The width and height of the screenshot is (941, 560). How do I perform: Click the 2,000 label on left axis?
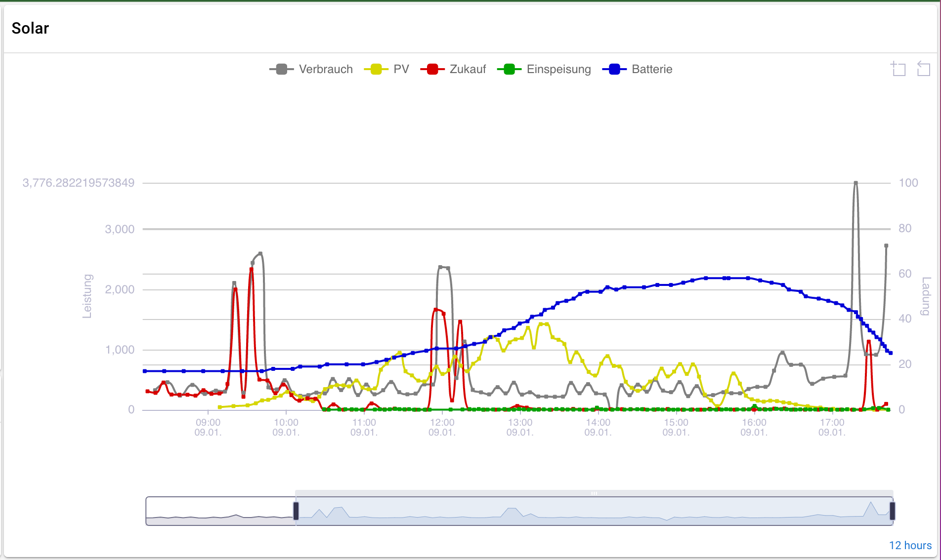tap(120, 289)
